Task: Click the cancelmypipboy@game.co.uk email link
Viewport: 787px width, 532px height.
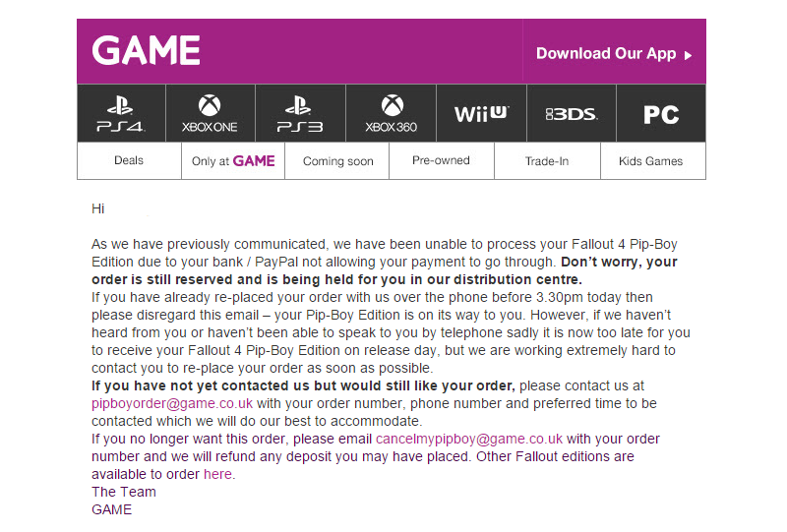Action: point(469,440)
